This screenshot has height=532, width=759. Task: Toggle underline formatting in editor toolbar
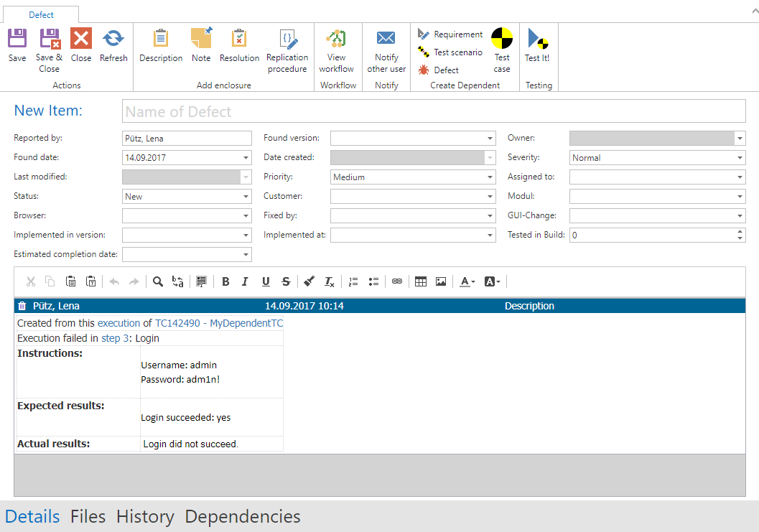pyautogui.click(x=266, y=282)
